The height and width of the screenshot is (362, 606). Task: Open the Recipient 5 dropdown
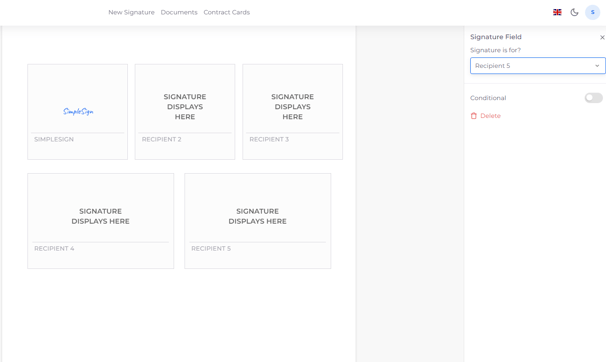pos(538,66)
